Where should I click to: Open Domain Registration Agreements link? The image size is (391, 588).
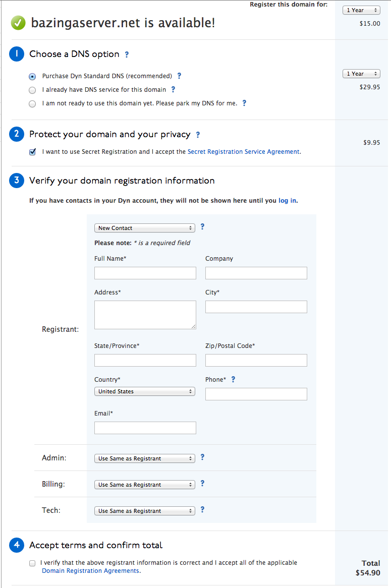coord(90,571)
